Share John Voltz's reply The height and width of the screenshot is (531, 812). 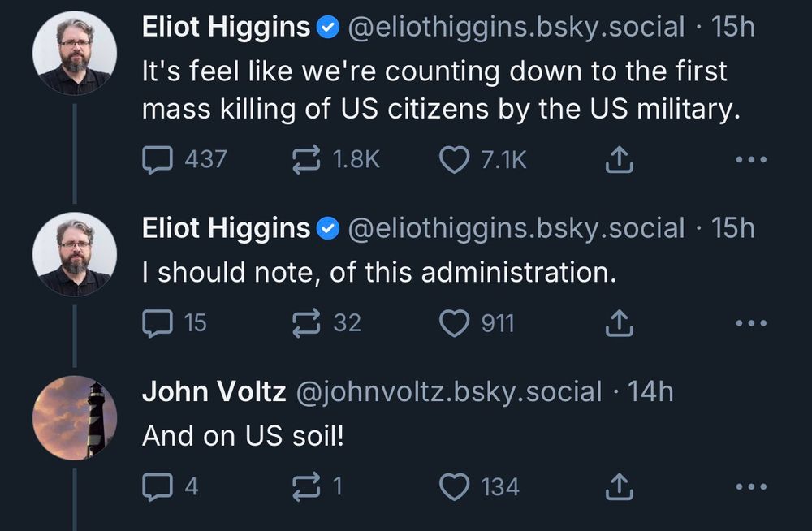click(618, 486)
